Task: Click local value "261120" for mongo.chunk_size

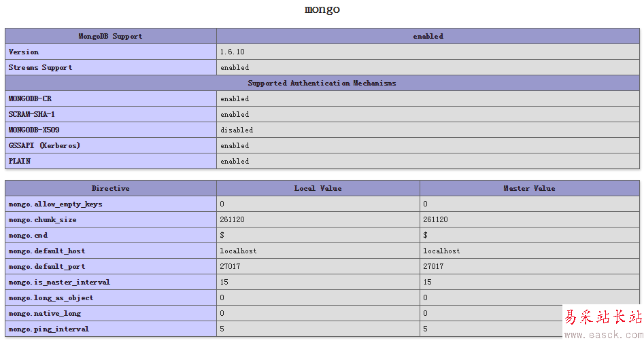Action: tap(232, 219)
